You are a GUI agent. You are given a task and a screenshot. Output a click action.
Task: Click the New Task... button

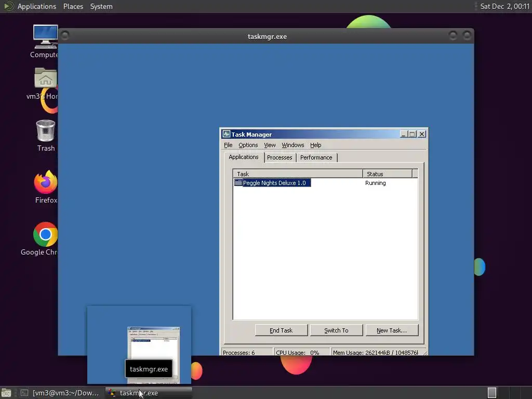point(392,330)
